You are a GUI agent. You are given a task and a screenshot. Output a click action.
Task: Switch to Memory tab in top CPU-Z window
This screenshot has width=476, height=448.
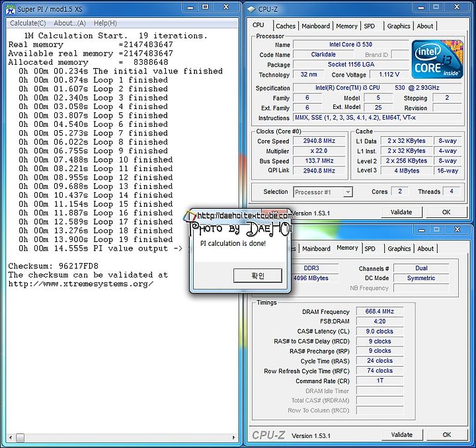point(346,26)
